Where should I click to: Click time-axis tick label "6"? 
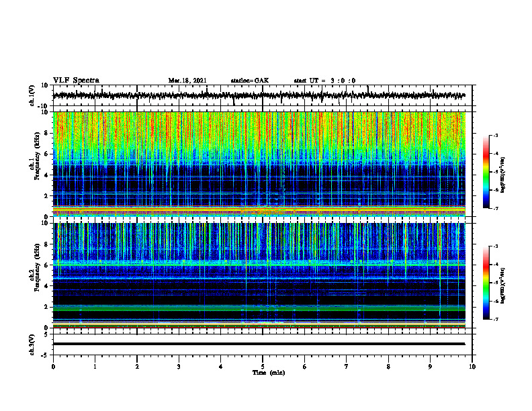(305, 367)
